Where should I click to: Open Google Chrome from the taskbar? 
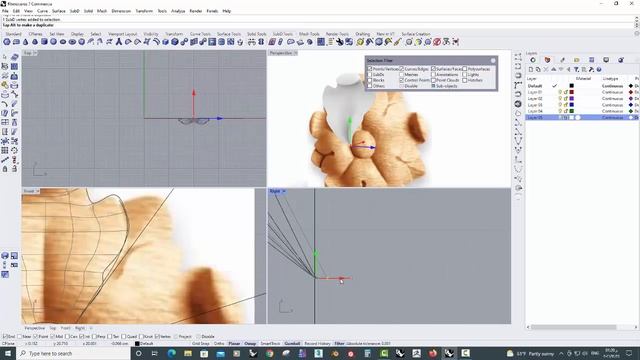pos(269,353)
